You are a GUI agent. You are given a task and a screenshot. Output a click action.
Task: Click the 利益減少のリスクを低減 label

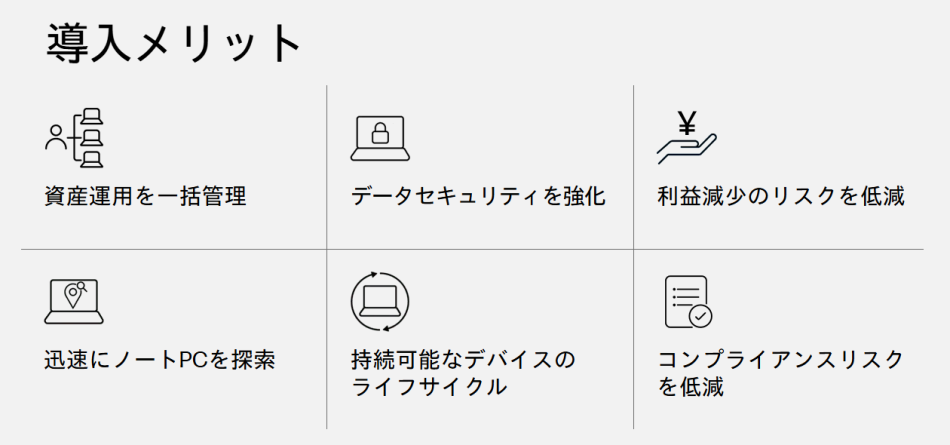coord(781,196)
